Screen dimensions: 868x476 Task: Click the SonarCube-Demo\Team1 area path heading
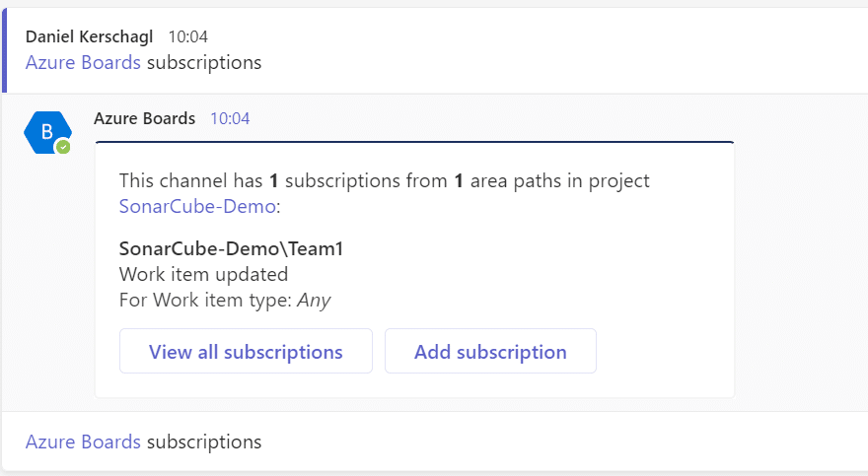pos(232,248)
